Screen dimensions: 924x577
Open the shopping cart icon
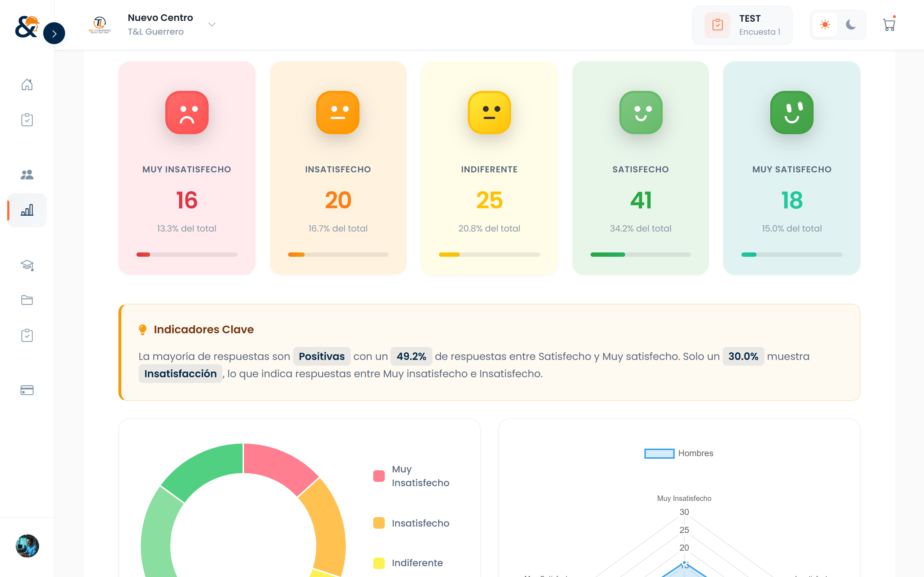[x=889, y=25]
